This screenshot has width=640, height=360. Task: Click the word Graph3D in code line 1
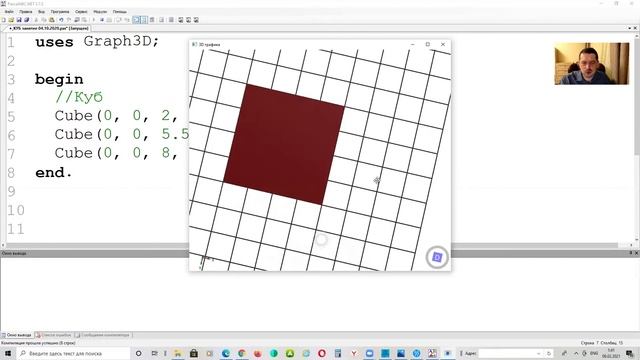(x=117, y=42)
